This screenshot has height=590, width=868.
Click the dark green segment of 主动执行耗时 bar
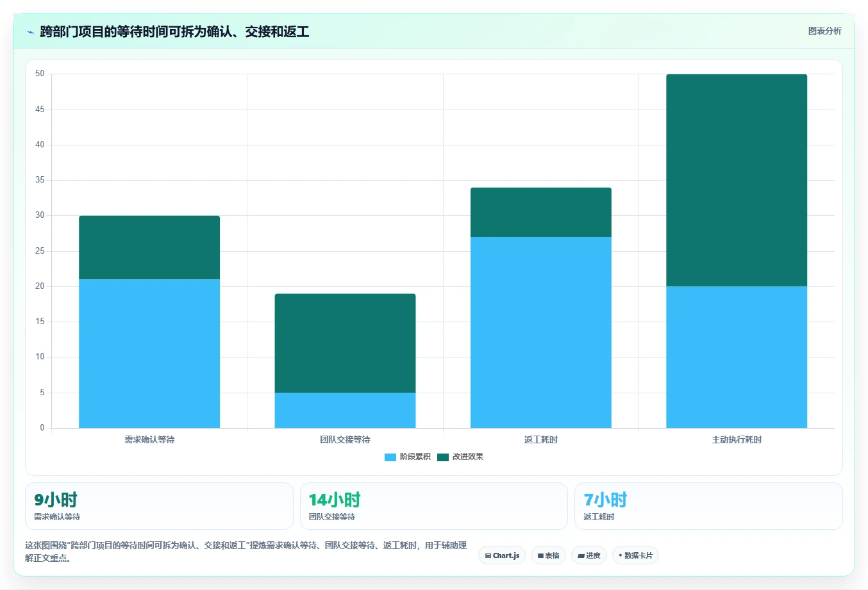[737, 180]
